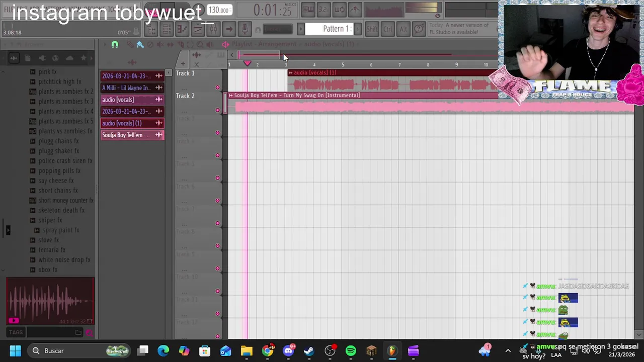Open File Explorer from the taskbar
644x362 pixels.
(x=247, y=351)
